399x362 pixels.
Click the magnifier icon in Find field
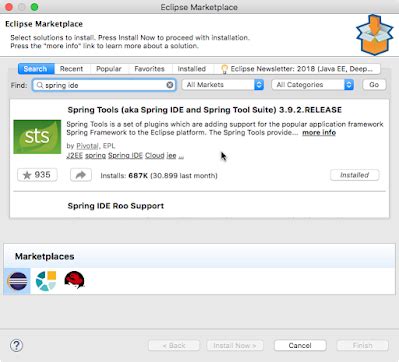[x=40, y=85]
